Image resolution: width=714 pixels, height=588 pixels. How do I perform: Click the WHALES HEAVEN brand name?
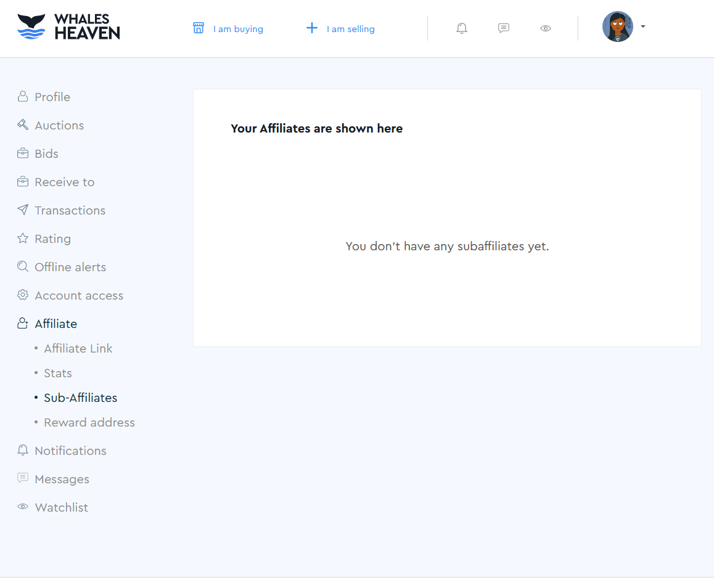(x=87, y=27)
